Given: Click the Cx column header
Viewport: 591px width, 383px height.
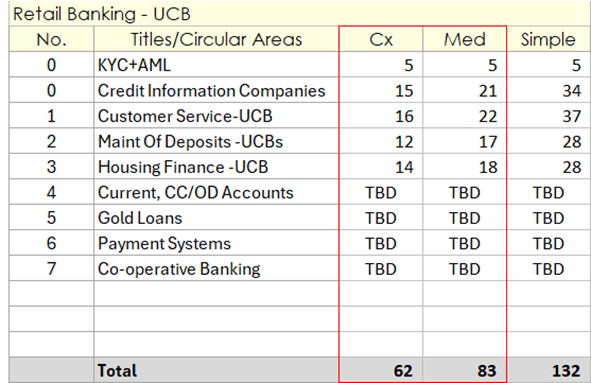Looking at the screenshot, I should click(381, 39).
